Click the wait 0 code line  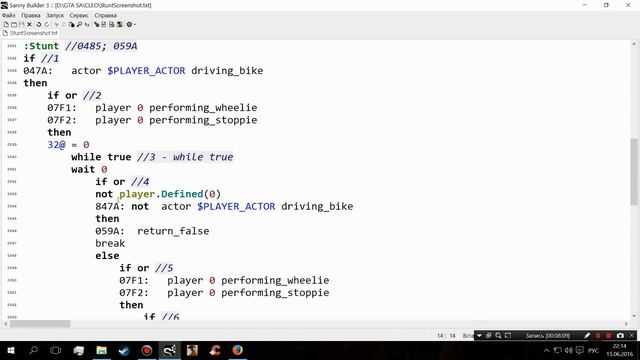[89, 169]
